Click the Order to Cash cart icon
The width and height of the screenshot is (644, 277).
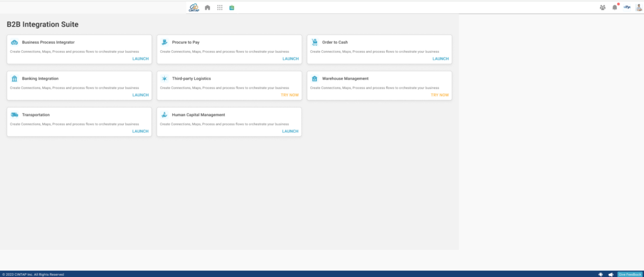(314, 42)
